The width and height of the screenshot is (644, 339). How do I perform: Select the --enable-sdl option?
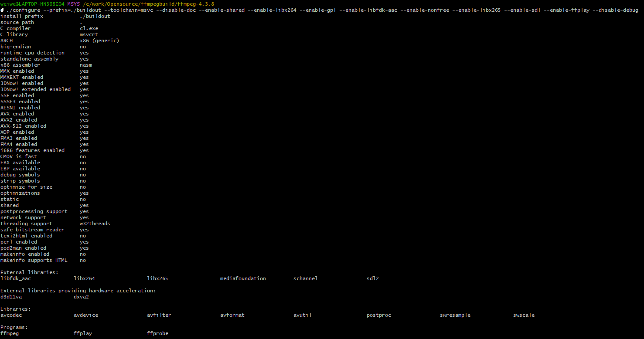(522, 10)
